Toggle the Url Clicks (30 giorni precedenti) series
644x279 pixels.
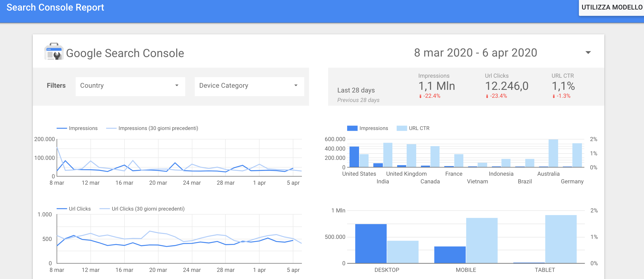(x=148, y=208)
